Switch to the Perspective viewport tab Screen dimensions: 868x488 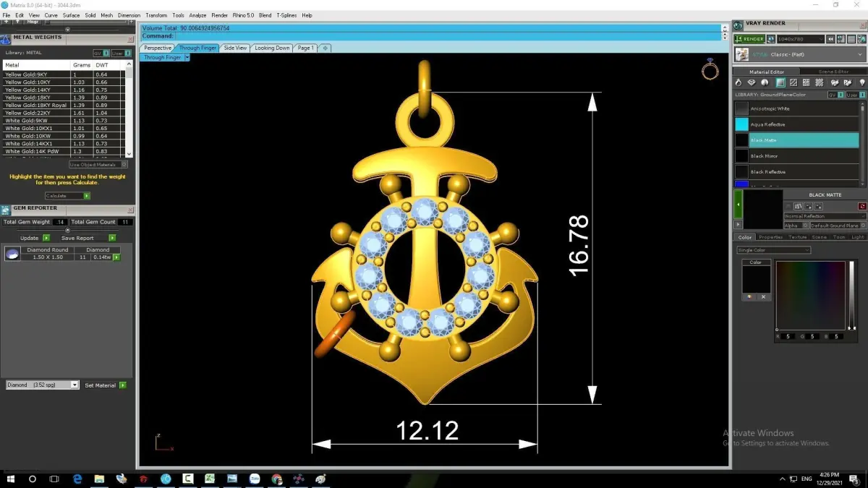(158, 48)
